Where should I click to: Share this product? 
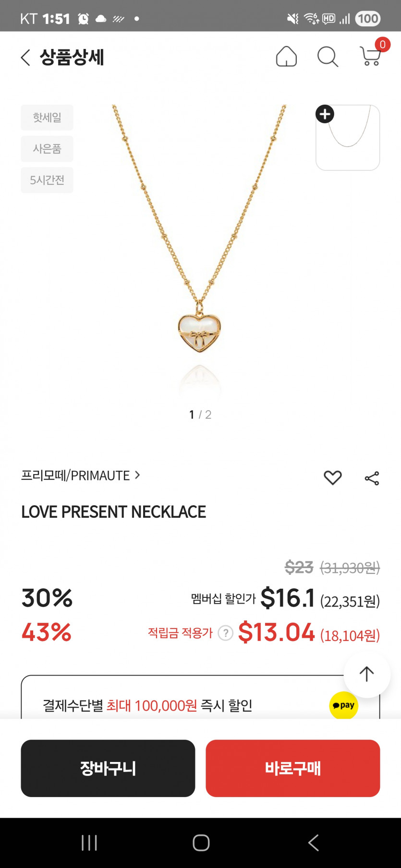pos(372,478)
